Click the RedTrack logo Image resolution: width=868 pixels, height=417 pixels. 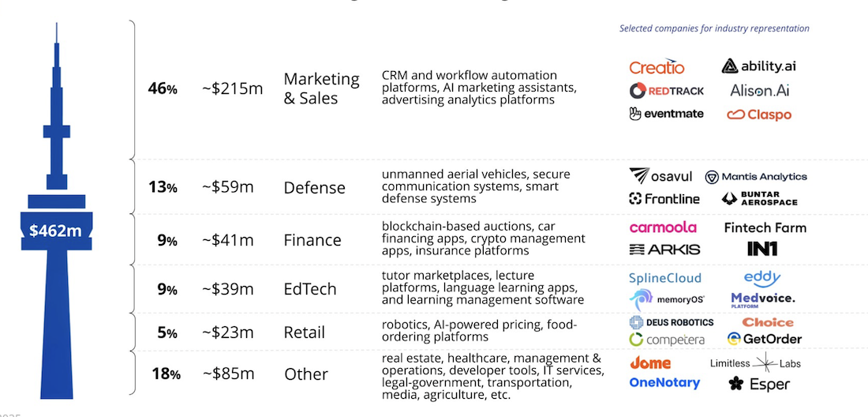click(666, 90)
